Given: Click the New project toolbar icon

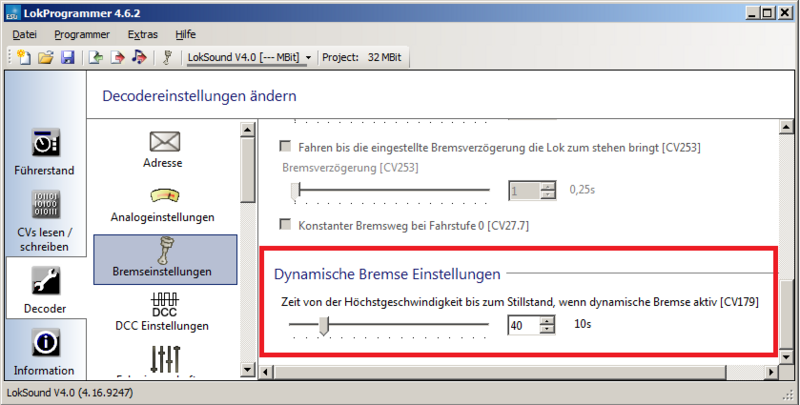Looking at the screenshot, I should 23,57.
